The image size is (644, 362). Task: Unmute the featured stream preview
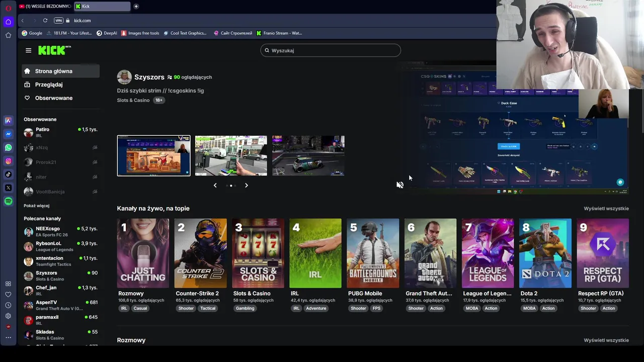[400, 185]
